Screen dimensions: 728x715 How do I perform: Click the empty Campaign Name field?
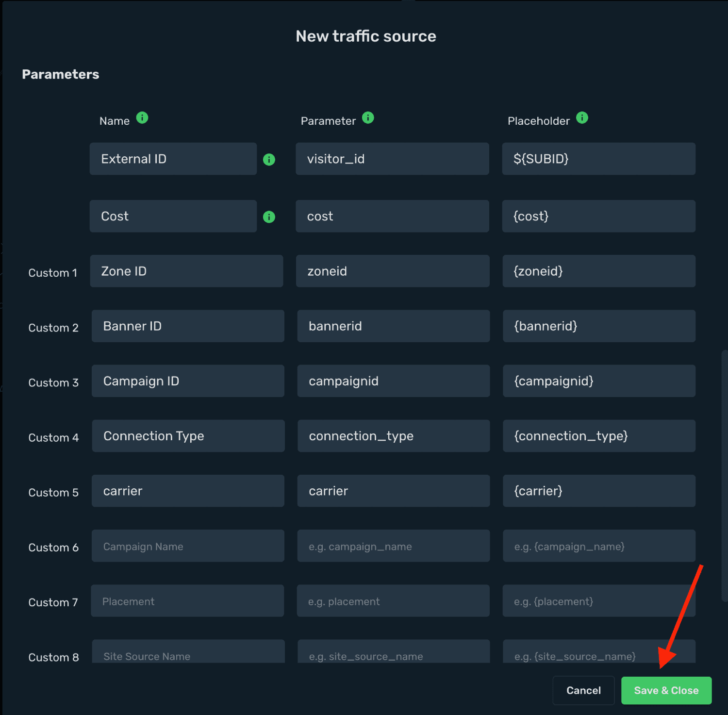coord(188,546)
